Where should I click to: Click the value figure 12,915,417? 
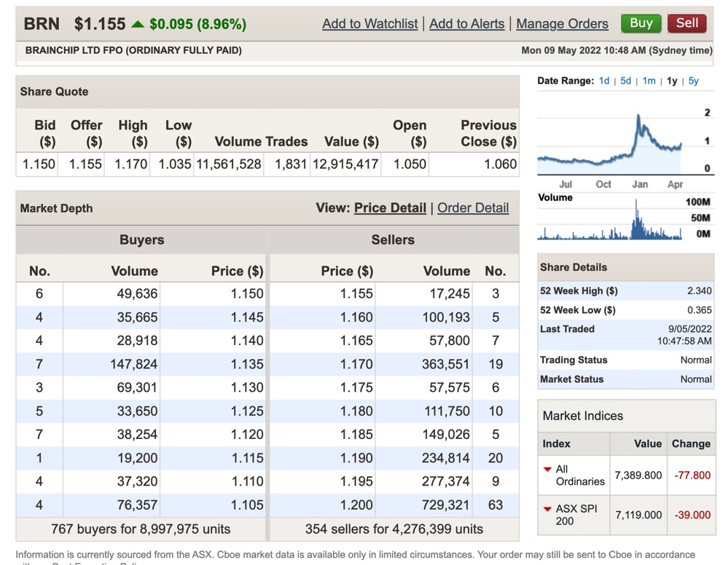click(x=345, y=164)
